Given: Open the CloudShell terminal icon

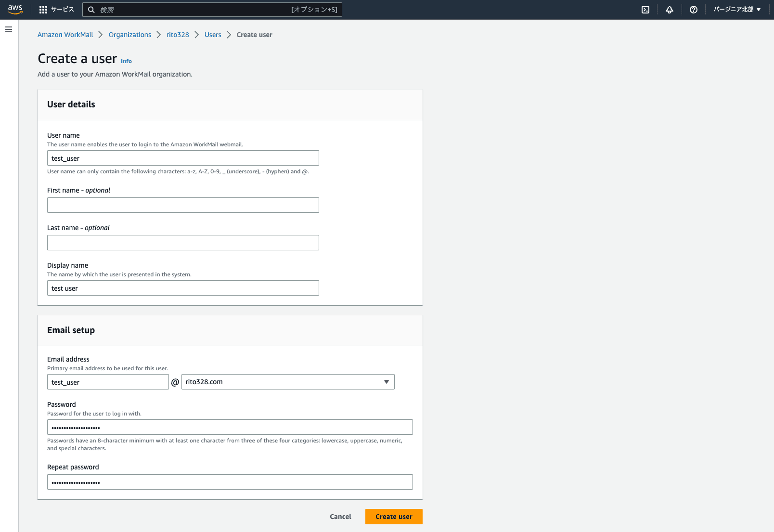Looking at the screenshot, I should pos(645,10).
